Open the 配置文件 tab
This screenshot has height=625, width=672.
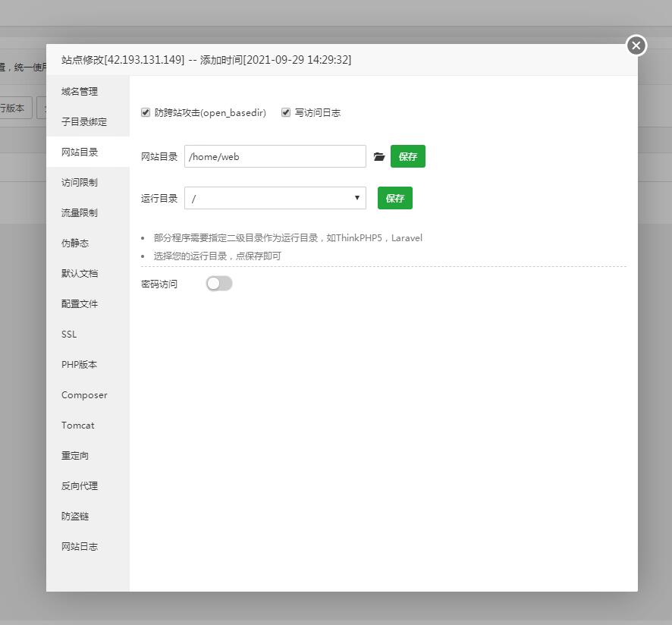[80, 304]
